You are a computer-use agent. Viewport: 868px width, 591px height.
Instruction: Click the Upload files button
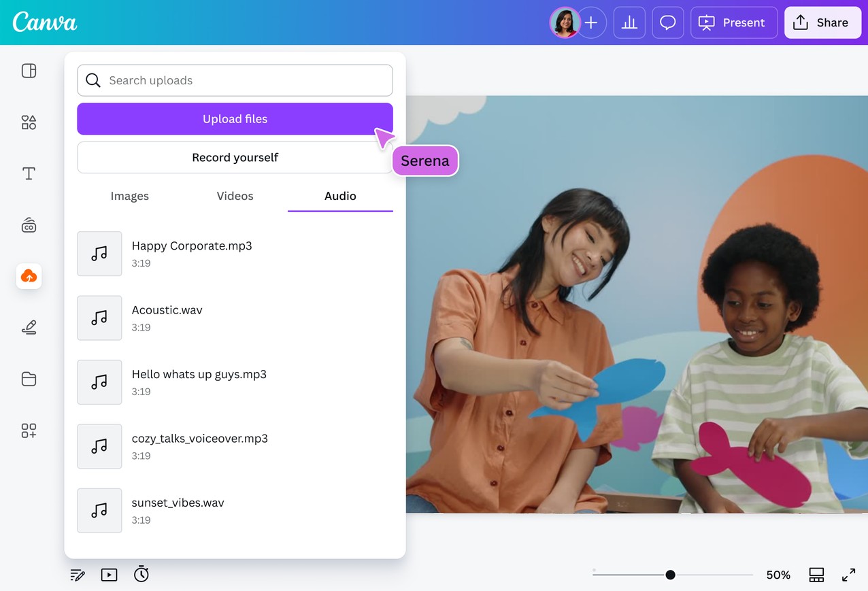pos(235,119)
